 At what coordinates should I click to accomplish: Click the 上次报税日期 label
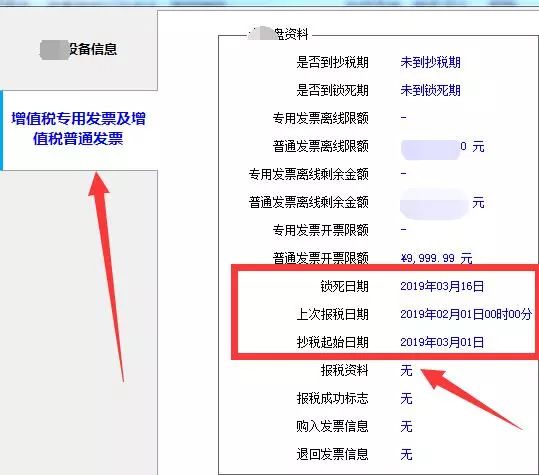click(332, 314)
